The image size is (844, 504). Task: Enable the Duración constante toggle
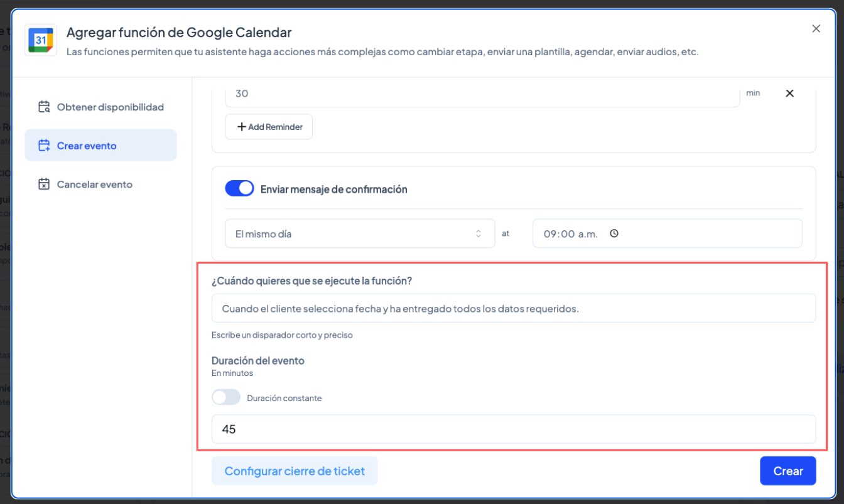coord(226,398)
